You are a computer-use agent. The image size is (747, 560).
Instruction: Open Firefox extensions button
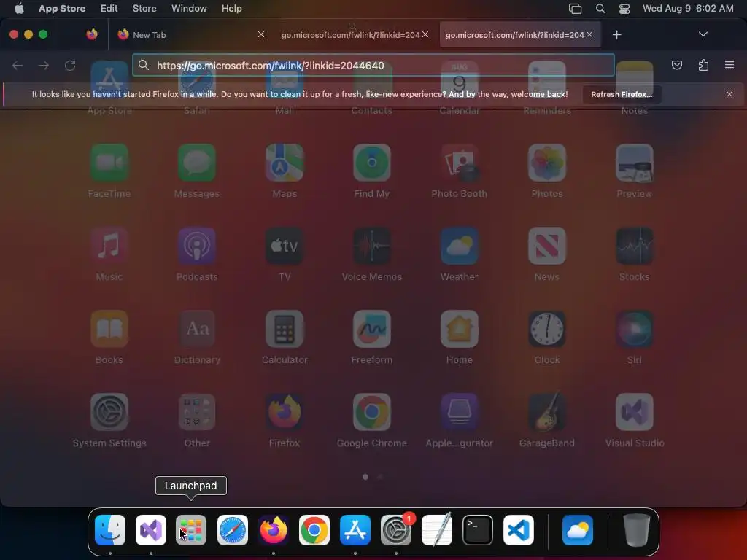[x=703, y=65]
